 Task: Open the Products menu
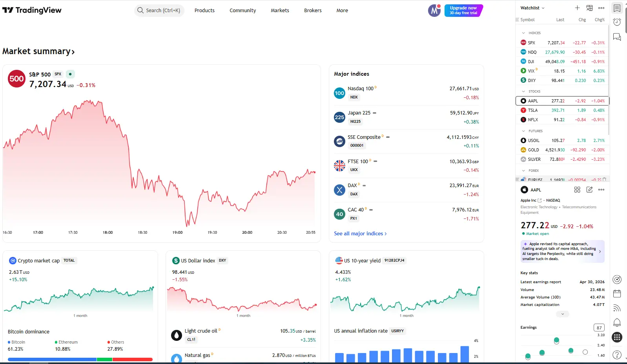pos(204,11)
